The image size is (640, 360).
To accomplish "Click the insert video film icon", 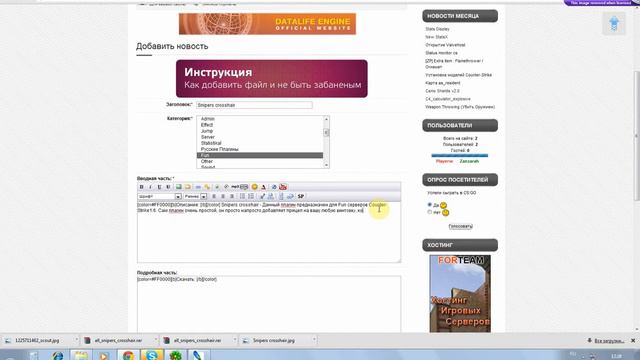I will [244, 187].
